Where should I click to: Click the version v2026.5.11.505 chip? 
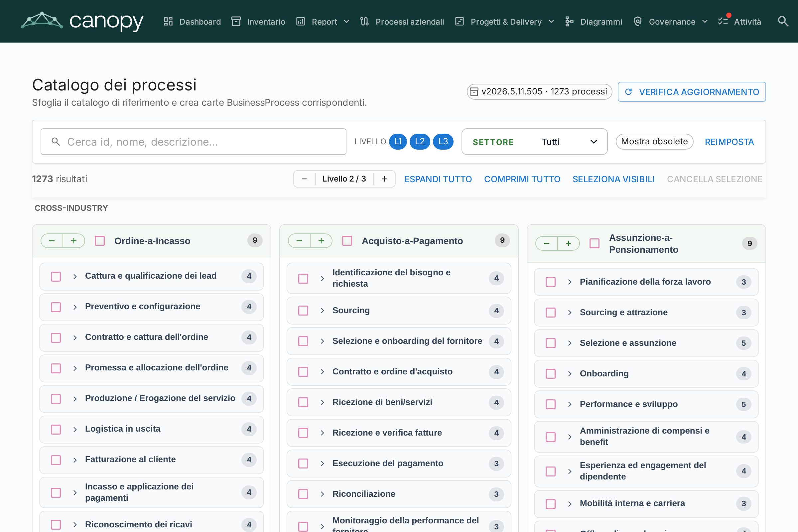[539, 92]
